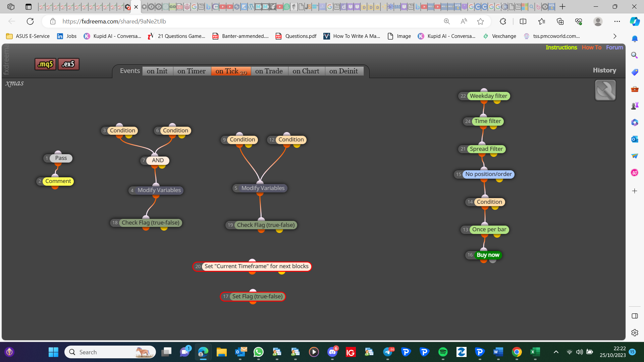Screen dimensions: 644x362
Task: Open WhatsApp from taskbar
Action: (x=259, y=352)
